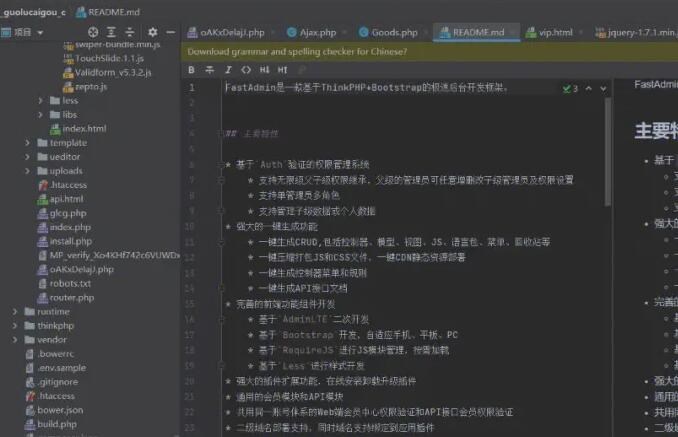Screen dimensions: 678x437
Task: Open .bowerrc file
Action: [x=50, y=354]
